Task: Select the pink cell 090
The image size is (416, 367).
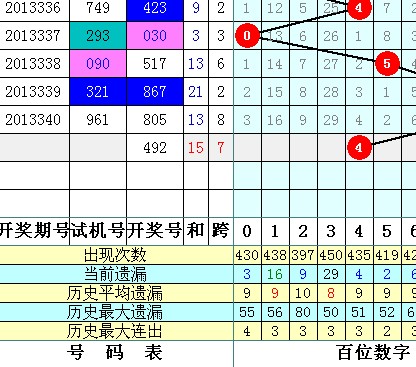Action: [98, 64]
